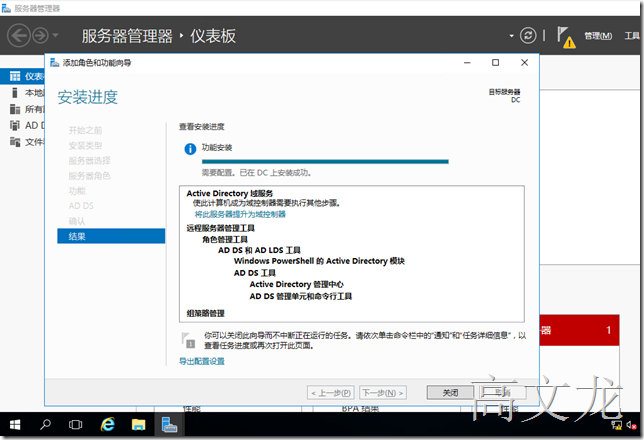
Task: Switch to Server Manager taskbar icon
Action: (169, 424)
